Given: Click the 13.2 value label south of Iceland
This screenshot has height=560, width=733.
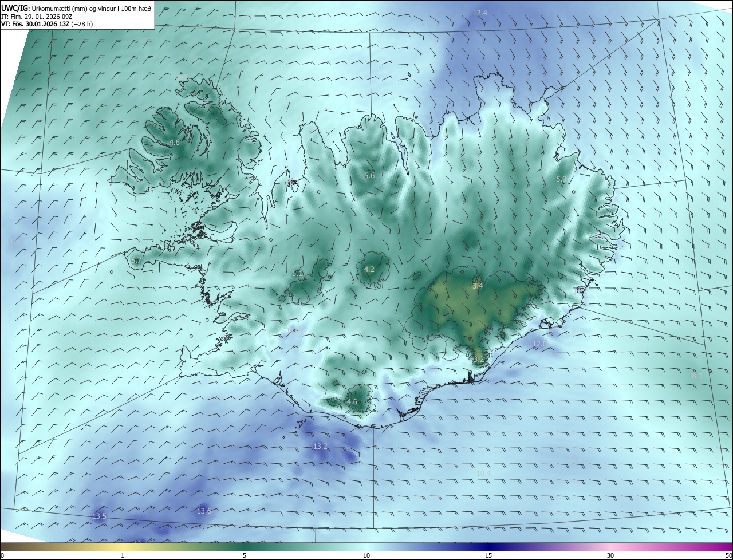Looking at the screenshot, I should [320, 446].
